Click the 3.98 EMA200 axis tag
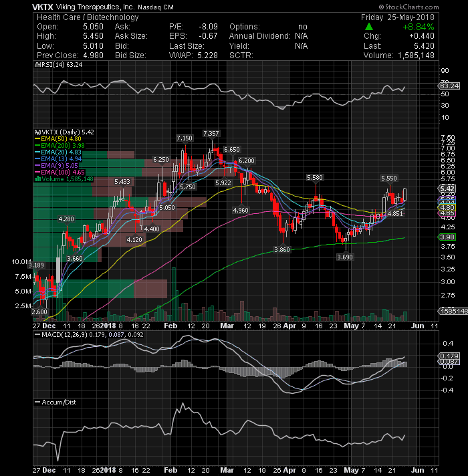Screen dimensions: 468x476 (447, 237)
